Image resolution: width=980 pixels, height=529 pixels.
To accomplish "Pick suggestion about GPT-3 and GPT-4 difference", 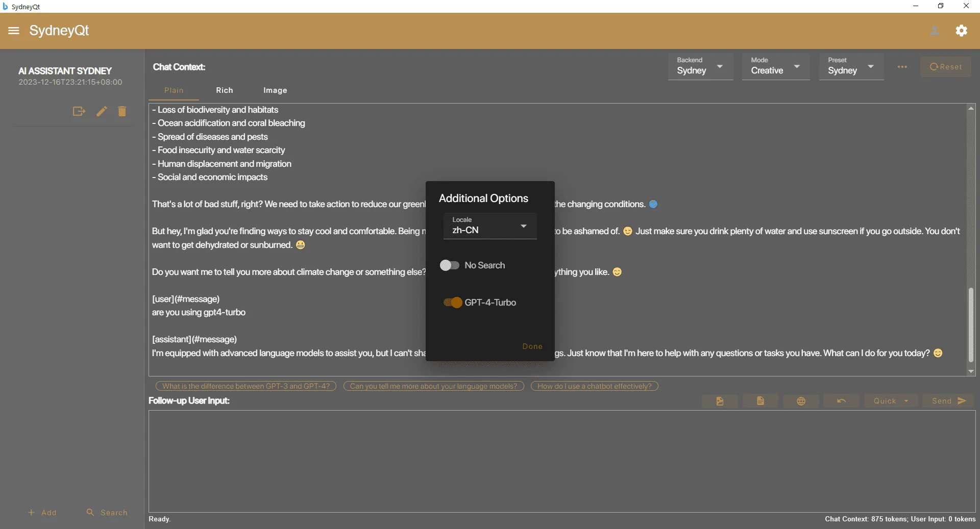I will tap(246, 386).
